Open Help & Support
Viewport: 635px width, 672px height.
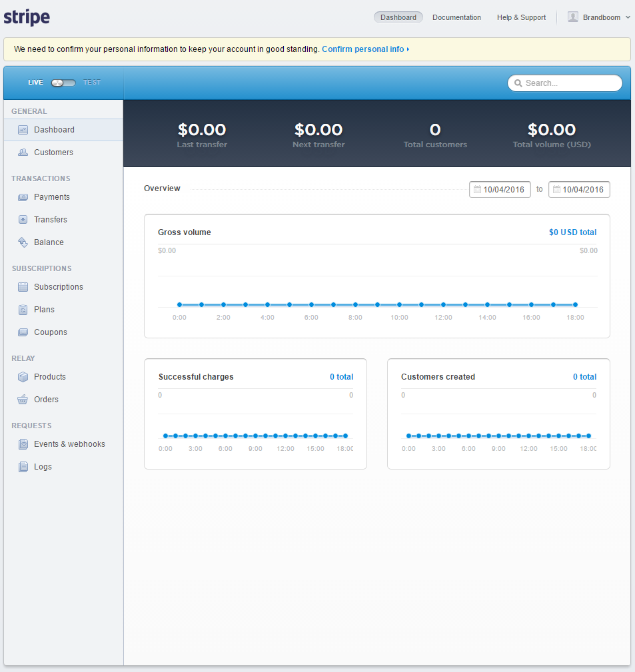pyautogui.click(x=521, y=17)
